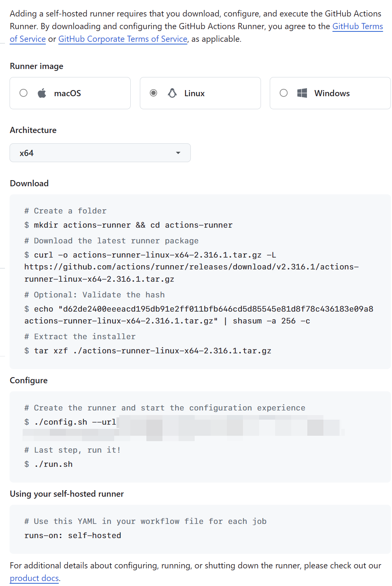
Task: Click the Windows runner image label
Action: tap(332, 94)
